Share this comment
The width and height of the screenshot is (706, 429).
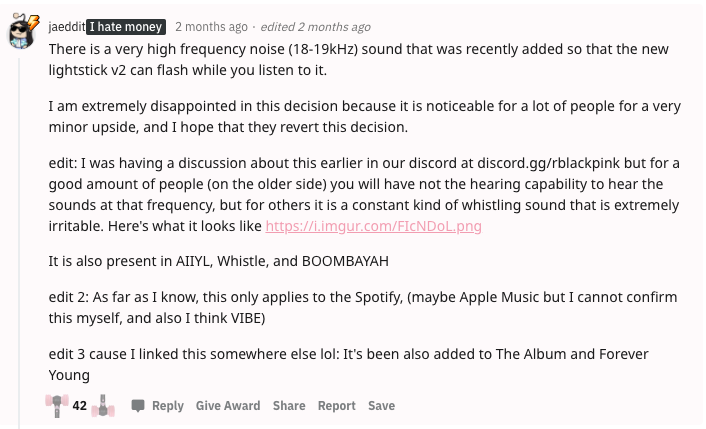(289, 406)
